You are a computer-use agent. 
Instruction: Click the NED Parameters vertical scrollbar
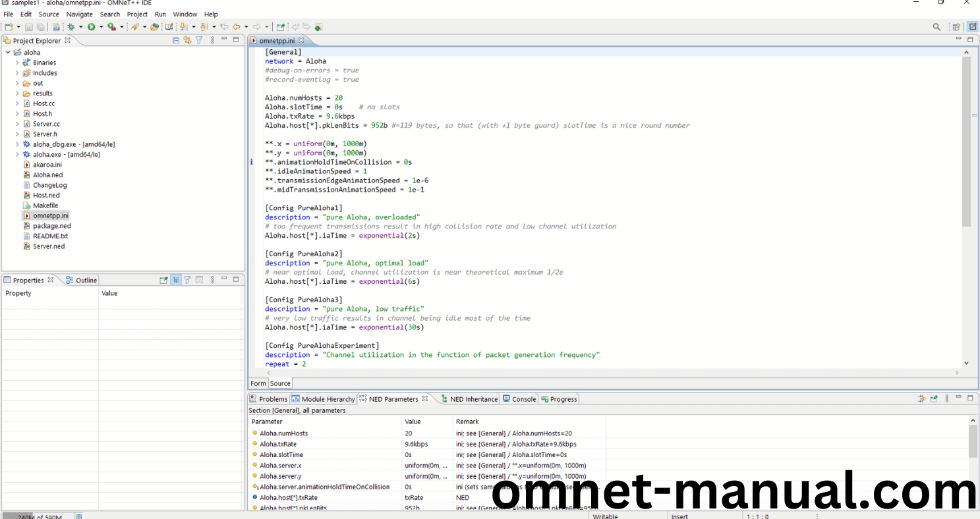[973, 441]
